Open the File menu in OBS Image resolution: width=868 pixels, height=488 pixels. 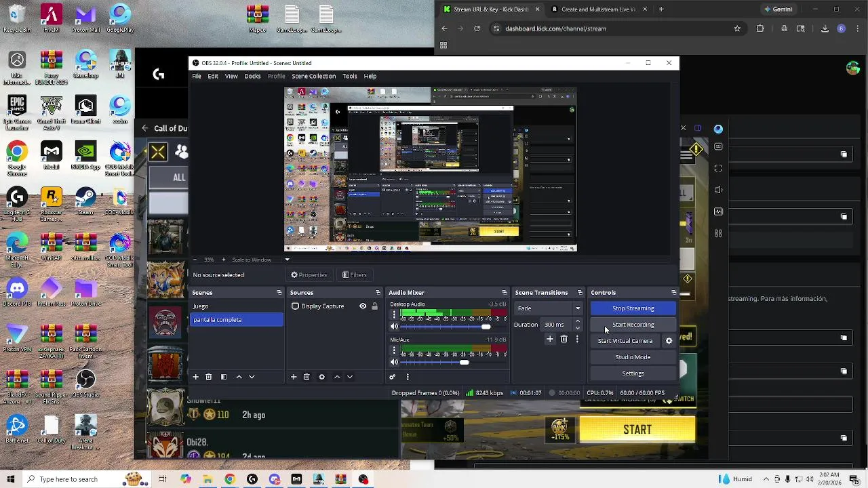coord(197,76)
